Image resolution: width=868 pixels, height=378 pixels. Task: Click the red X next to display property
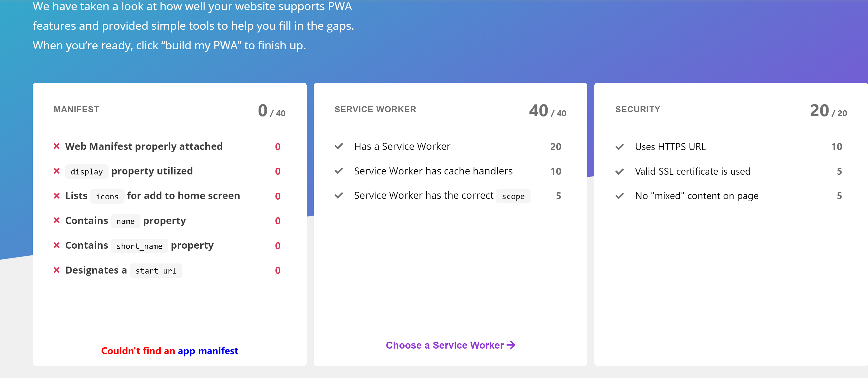coord(57,171)
